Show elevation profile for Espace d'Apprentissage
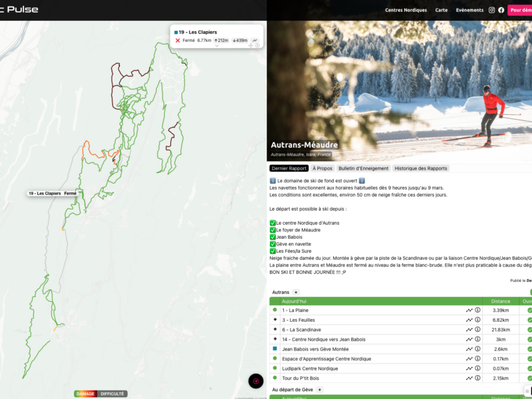 click(x=469, y=358)
